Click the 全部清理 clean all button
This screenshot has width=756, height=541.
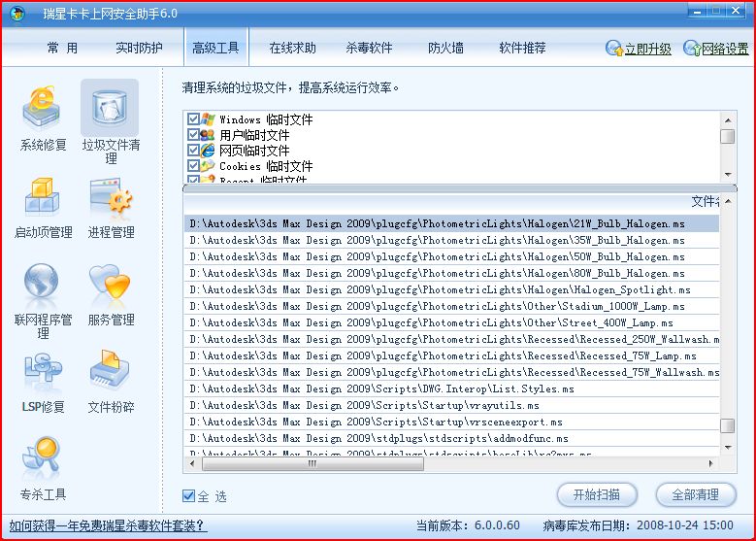click(x=696, y=494)
